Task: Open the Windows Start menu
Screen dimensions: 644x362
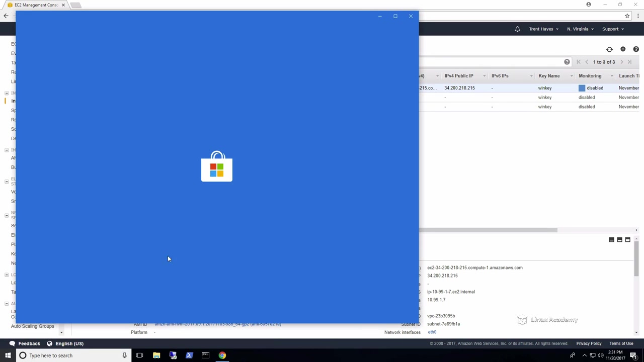Action: click(8, 355)
